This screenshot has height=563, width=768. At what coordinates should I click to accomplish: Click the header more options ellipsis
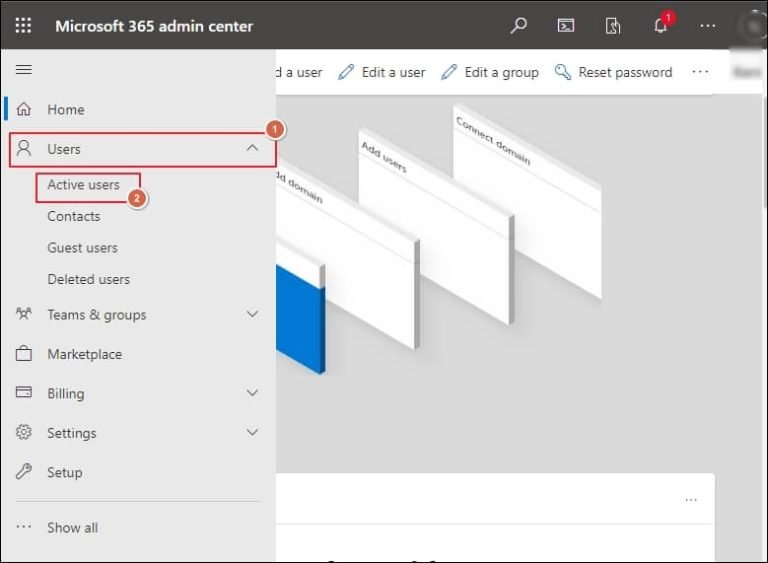[708, 25]
